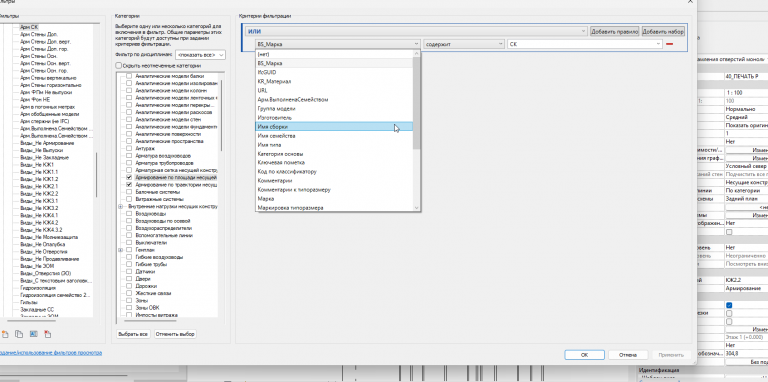Select BS_Марка in parameter list
Screen dimensions: 768x382
click(x=334, y=63)
